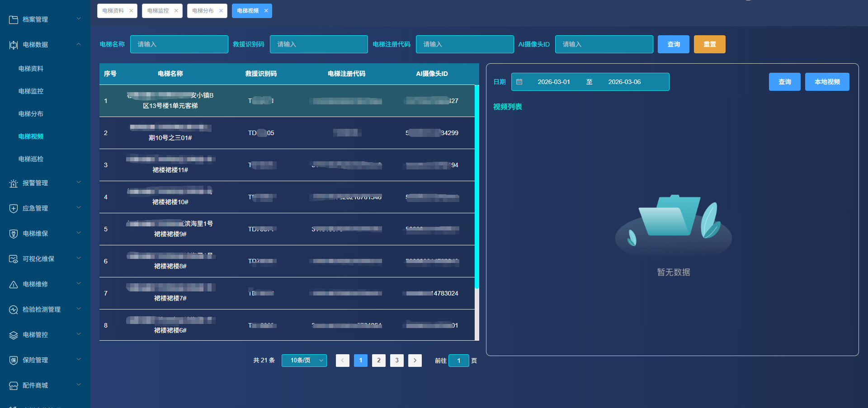Screen dimensions: 868x408
Task: Click the 电梯名称 input field
Action: (x=179, y=44)
